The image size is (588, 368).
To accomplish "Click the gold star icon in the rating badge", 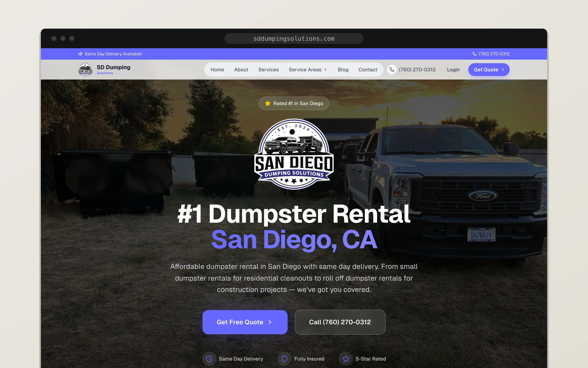I will click(x=267, y=103).
